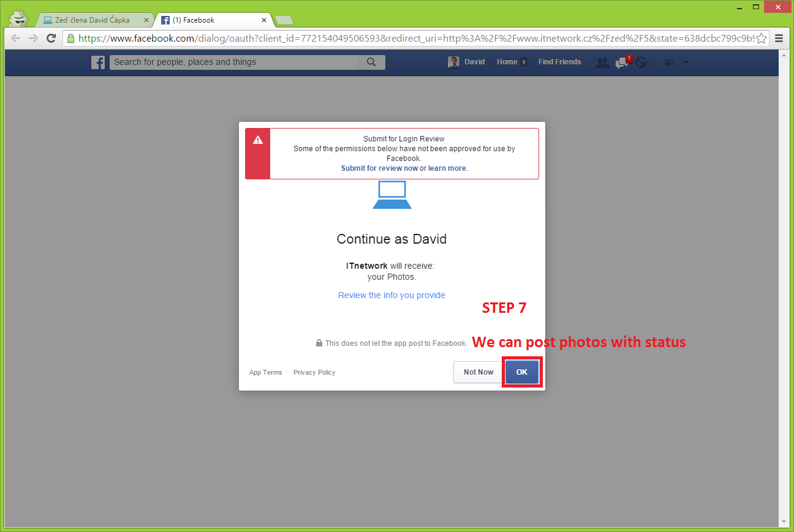The width and height of the screenshot is (794, 532).
Task: Open Find Friends
Action: click(560, 62)
